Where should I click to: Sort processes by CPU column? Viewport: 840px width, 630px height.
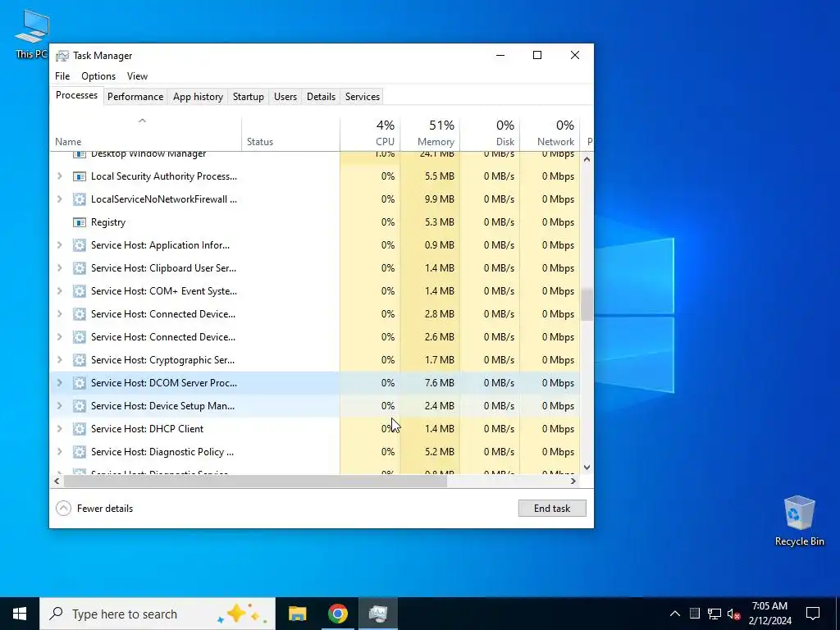pyautogui.click(x=370, y=134)
